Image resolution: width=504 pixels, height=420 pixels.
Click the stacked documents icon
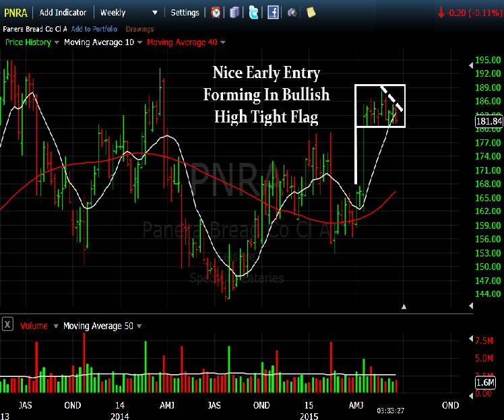(234, 13)
